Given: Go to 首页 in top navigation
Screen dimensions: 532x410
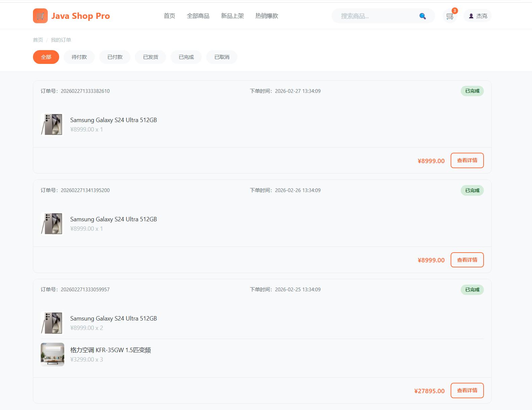Looking at the screenshot, I should tap(169, 16).
